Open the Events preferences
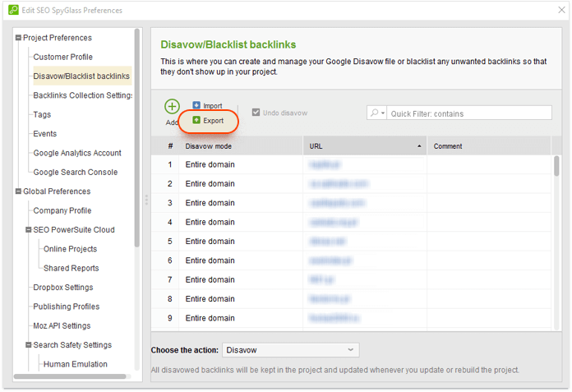 pyautogui.click(x=45, y=134)
